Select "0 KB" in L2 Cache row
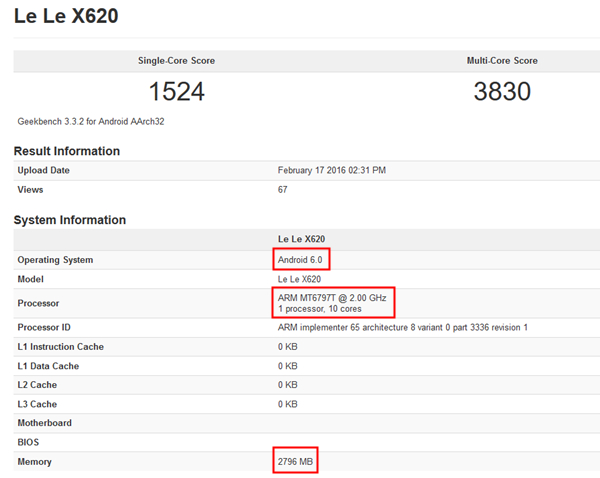600x478 pixels. coord(287,385)
